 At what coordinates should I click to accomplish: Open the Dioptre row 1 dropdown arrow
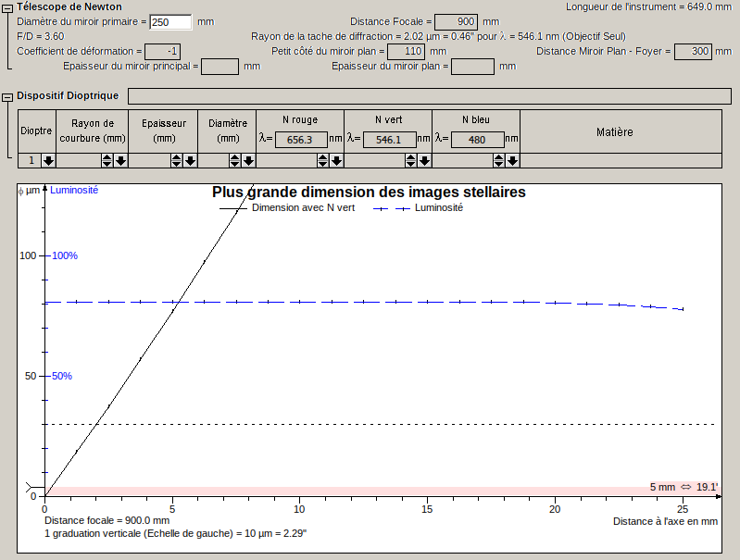tap(48, 161)
